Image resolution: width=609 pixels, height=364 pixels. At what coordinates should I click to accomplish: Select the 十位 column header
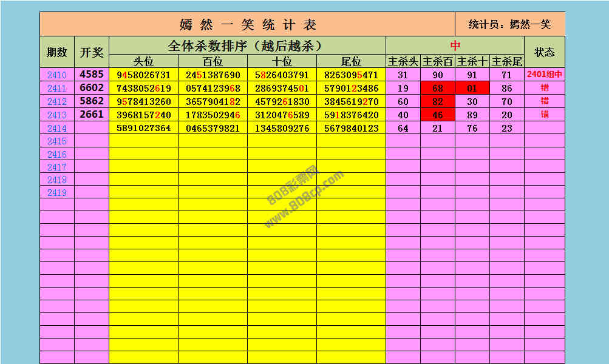point(282,61)
